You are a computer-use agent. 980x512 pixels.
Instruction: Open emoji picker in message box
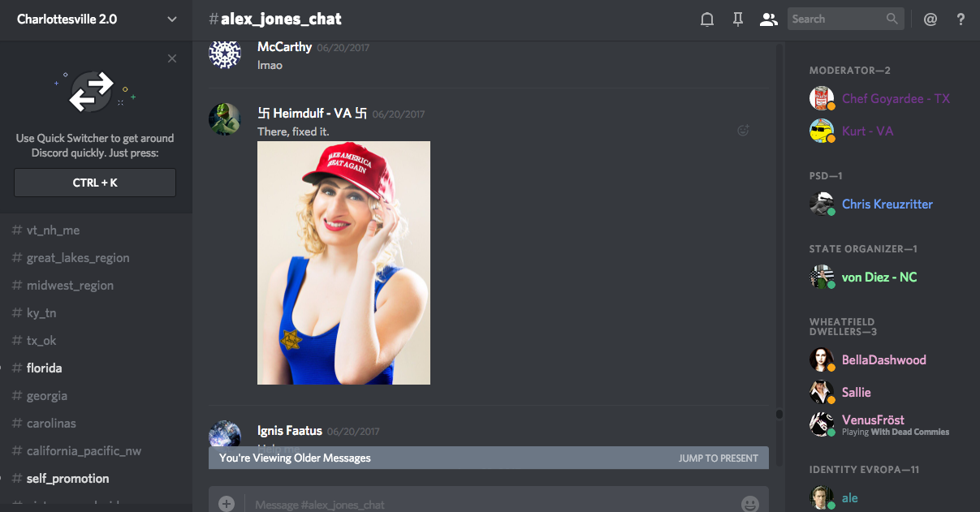click(x=750, y=504)
